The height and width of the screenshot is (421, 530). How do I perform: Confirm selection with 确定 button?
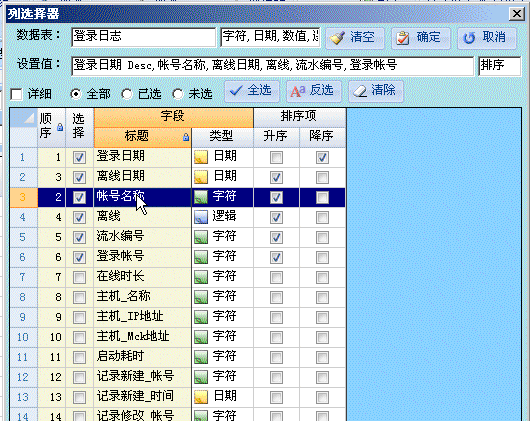tap(421, 38)
